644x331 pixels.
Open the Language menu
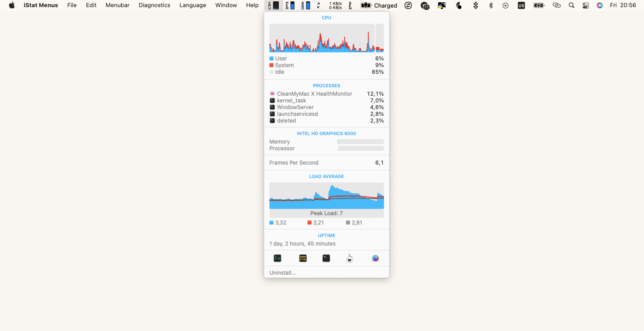tap(193, 5)
